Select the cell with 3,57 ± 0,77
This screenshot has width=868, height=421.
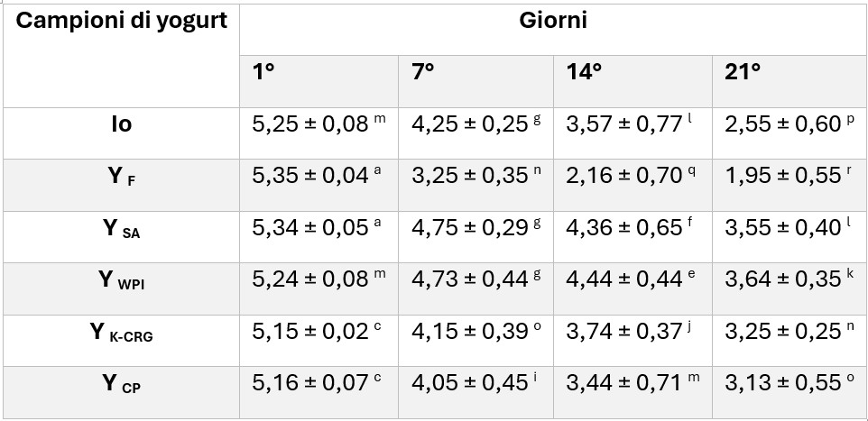pos(633,133)
